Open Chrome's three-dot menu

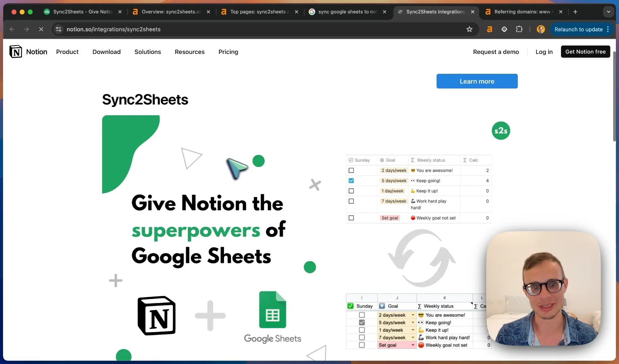tap(608, 29)
